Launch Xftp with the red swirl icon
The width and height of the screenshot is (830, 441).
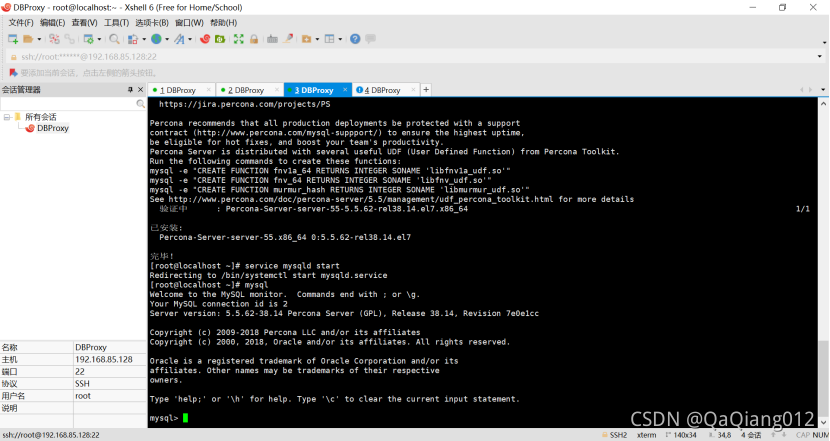click(205, 39)
